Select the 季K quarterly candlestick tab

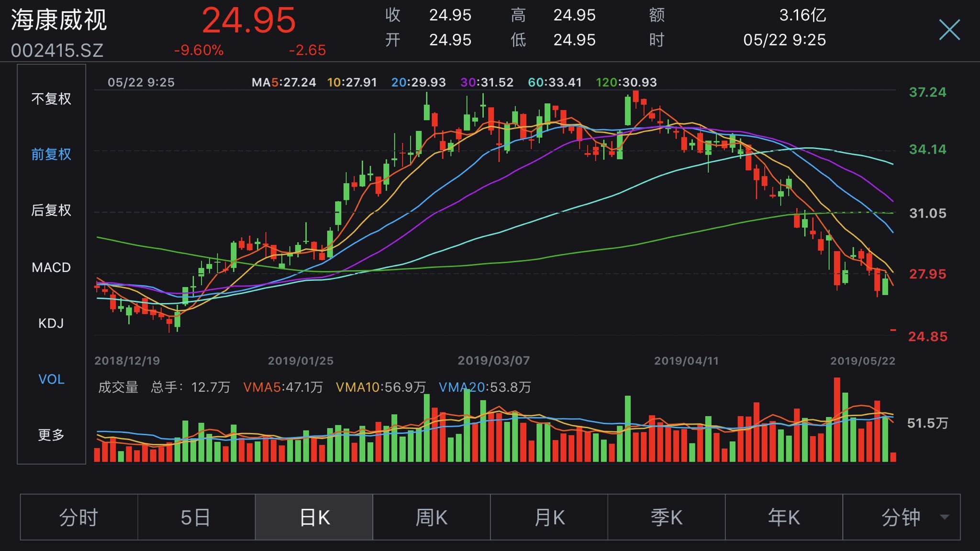click(x=667, y=517)
